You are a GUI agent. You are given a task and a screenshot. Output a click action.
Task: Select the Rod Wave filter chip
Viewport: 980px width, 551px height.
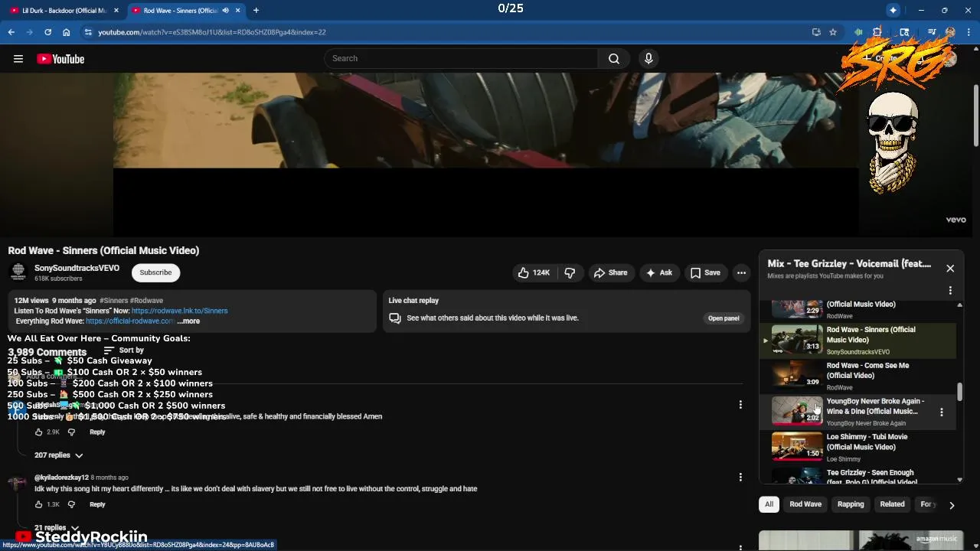tap(805, 504)
